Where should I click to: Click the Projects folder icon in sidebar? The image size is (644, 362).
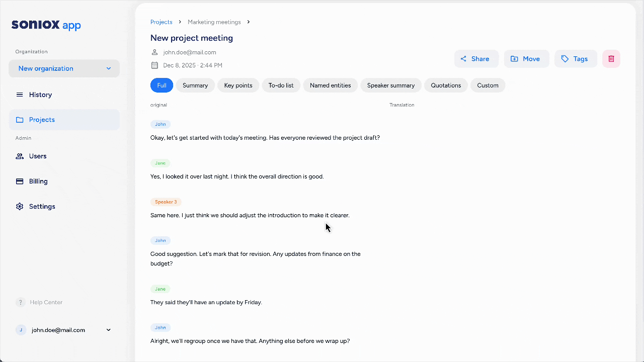tap(20, 120)
